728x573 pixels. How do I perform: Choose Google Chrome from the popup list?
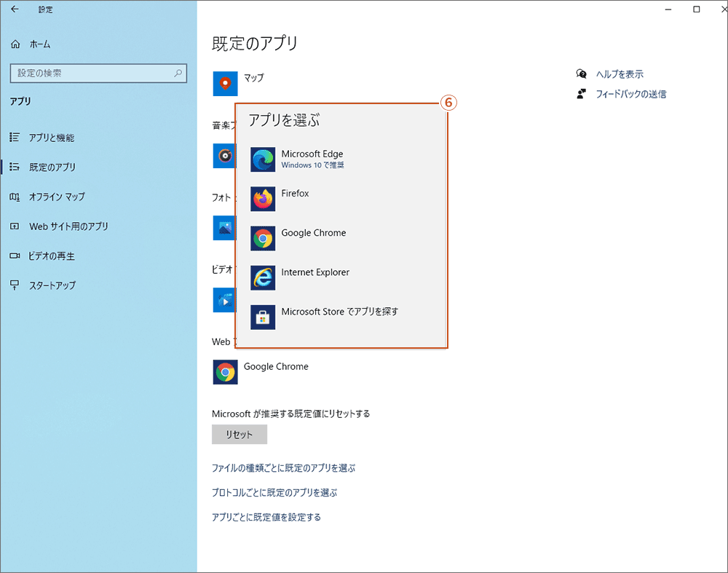click(x=341, y=239)
